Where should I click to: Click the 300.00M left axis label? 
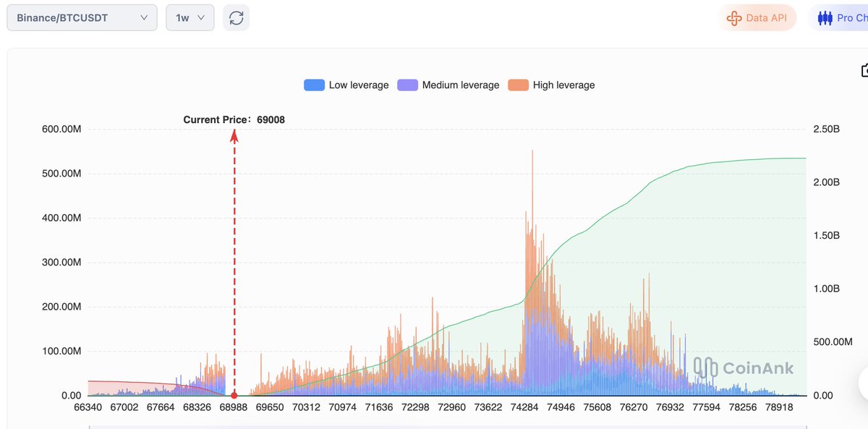coord(61,263)
